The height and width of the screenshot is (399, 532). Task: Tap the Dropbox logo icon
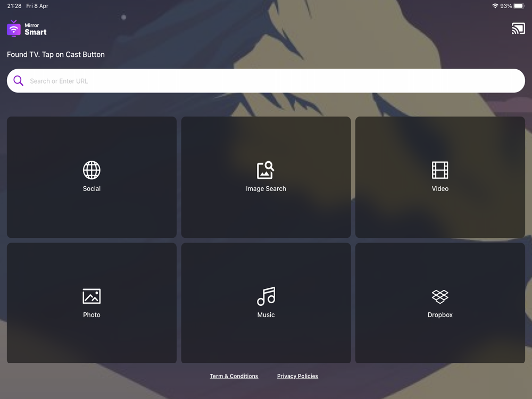click(440, 296)
